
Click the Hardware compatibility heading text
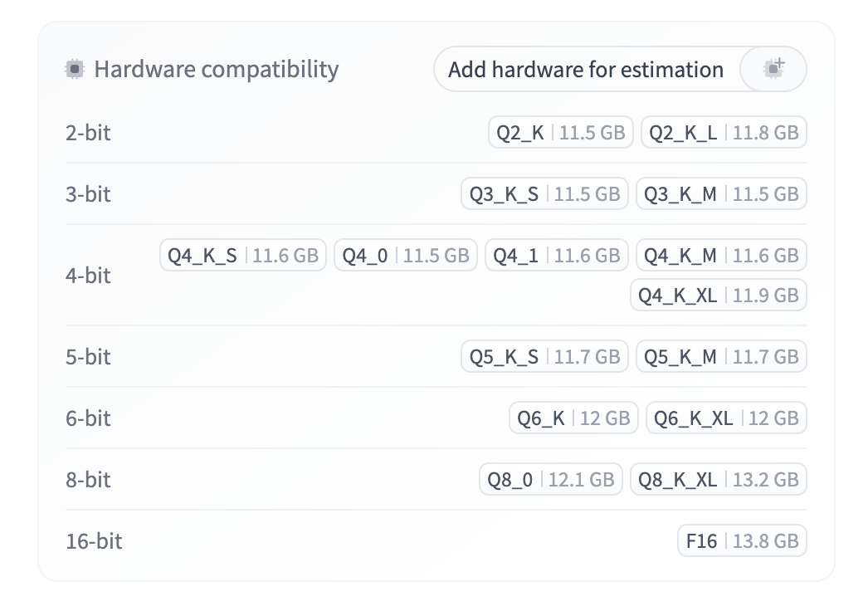pyautogui.click(x=216, y=70)
